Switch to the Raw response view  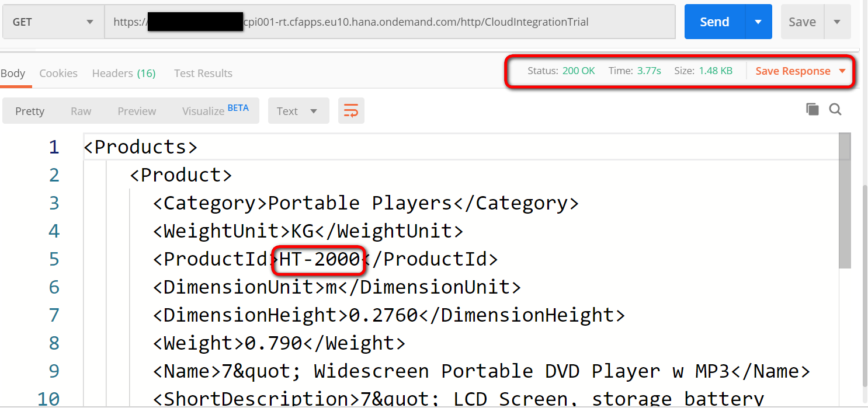click(x=80, y=110)
